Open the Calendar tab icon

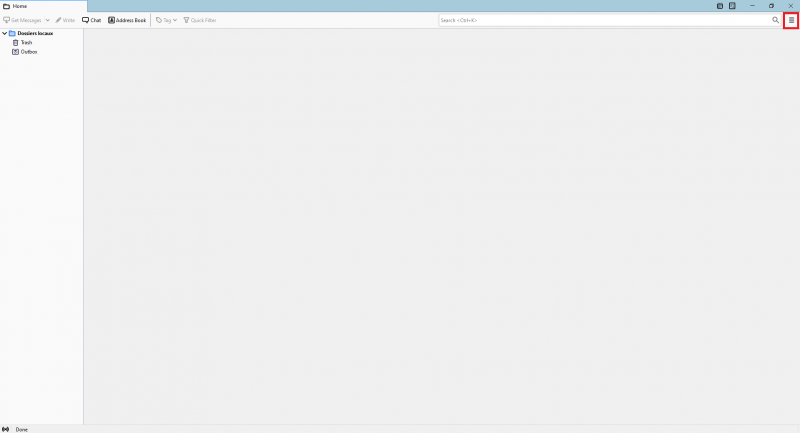(720, 6)
